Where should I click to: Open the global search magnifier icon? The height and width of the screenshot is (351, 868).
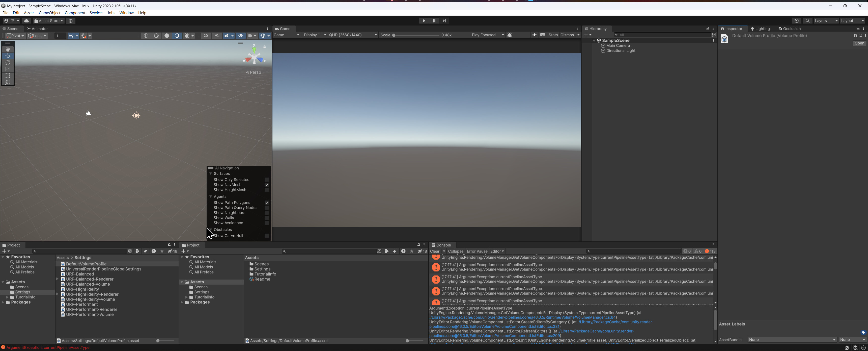coord(807,21)
